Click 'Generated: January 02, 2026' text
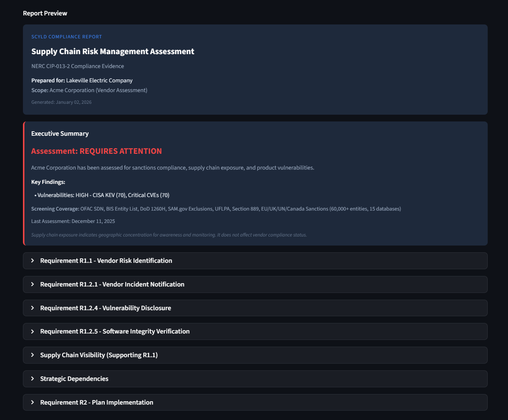The image size is (508, 420). coord(61,102)
